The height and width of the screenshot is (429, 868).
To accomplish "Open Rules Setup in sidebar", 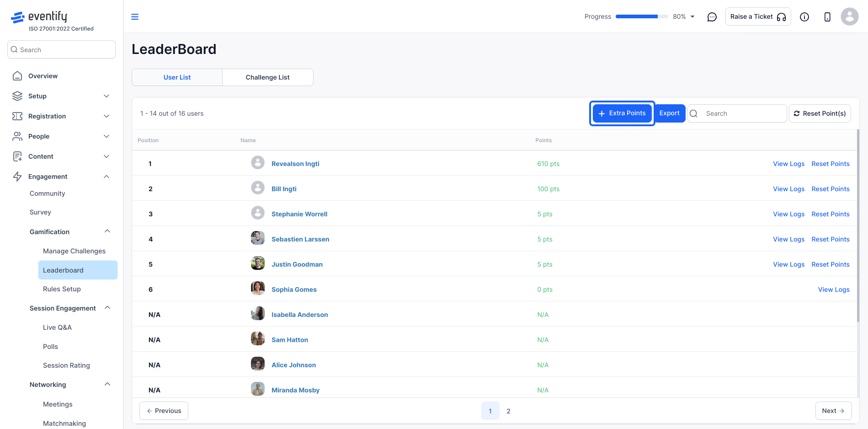I will click(x=62, y=289).
